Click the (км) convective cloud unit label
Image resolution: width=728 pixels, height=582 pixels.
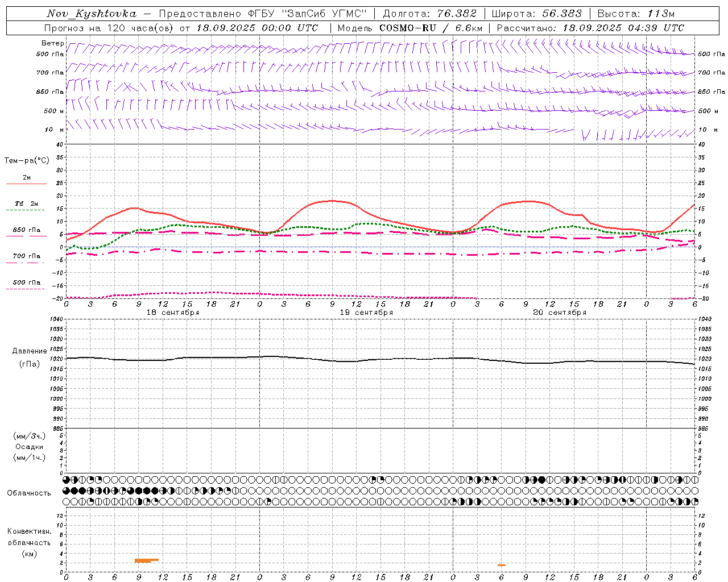pos(29,553)
